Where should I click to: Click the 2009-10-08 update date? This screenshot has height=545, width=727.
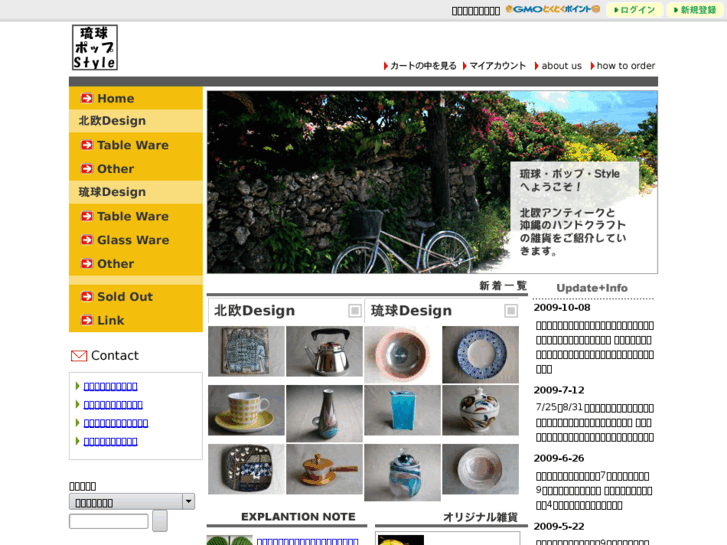tap(562, 307)
